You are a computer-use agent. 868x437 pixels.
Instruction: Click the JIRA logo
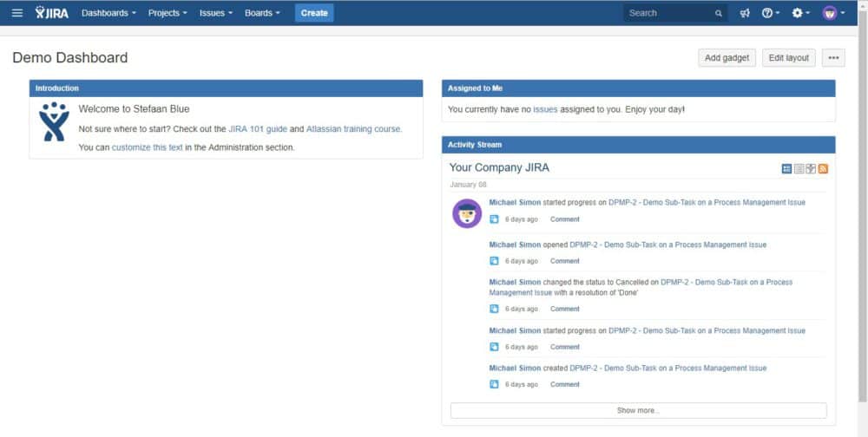[52, 13]
